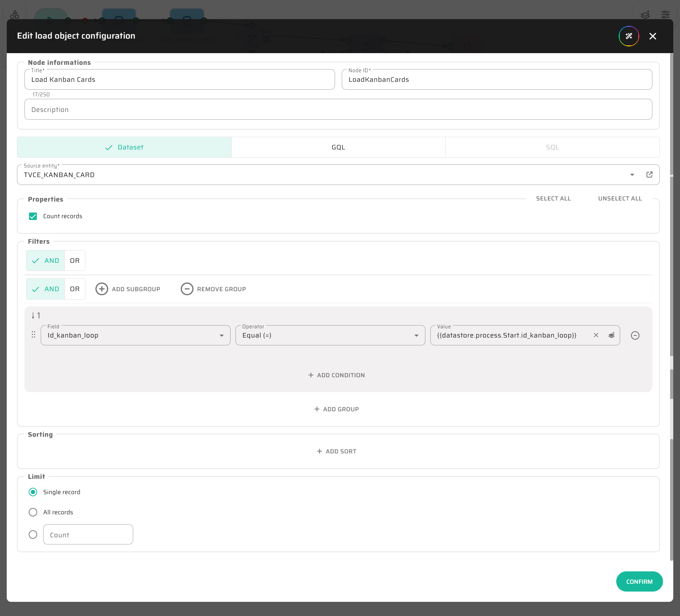Grab the condition drag handle dots
Image resolution: width=680 pixels, height=616 pixels.
33,335
